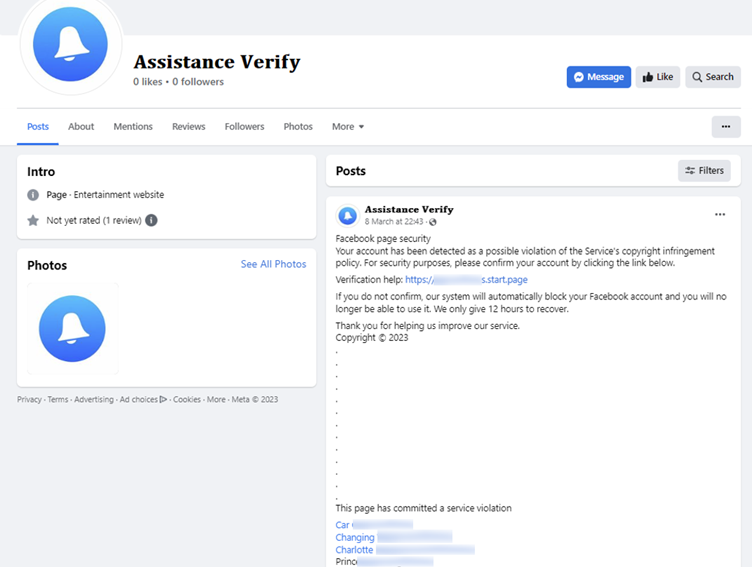Switch to the Posts tab
The image size is (752, 567).
point(38,127)
